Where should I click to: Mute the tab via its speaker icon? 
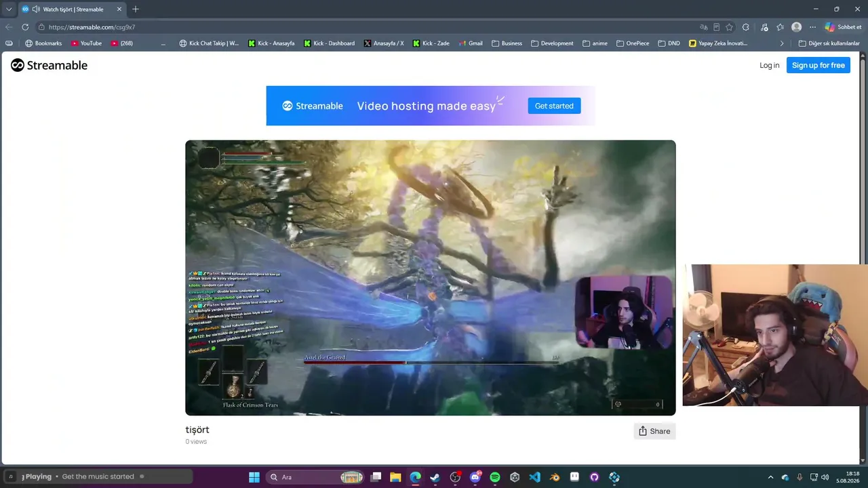click(x=35, y=9)
